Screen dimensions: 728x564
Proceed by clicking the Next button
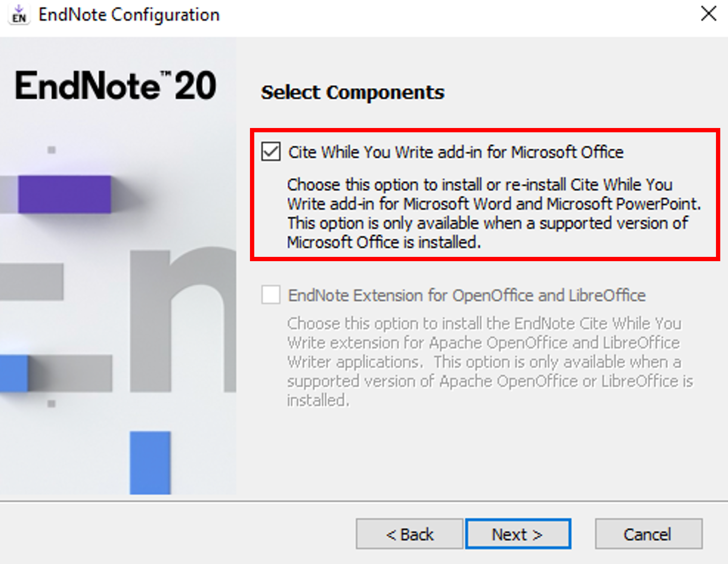coord(518,534)
